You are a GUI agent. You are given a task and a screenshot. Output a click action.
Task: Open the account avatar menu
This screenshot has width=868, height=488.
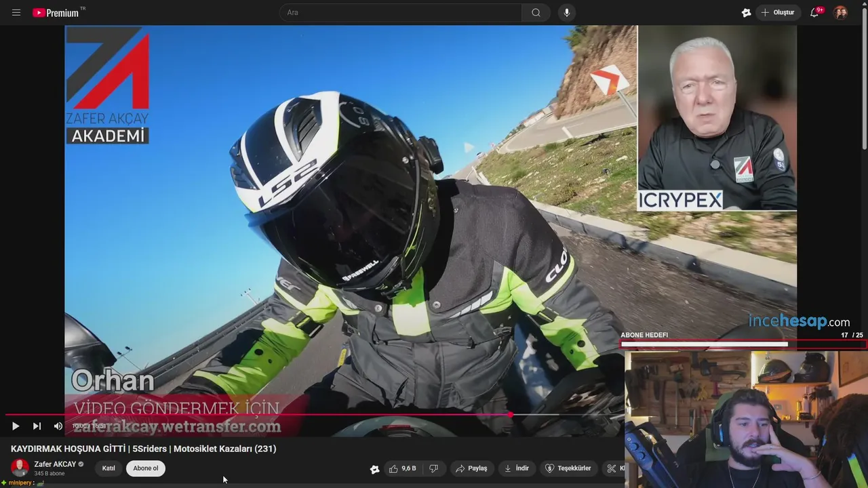point(840,12)
